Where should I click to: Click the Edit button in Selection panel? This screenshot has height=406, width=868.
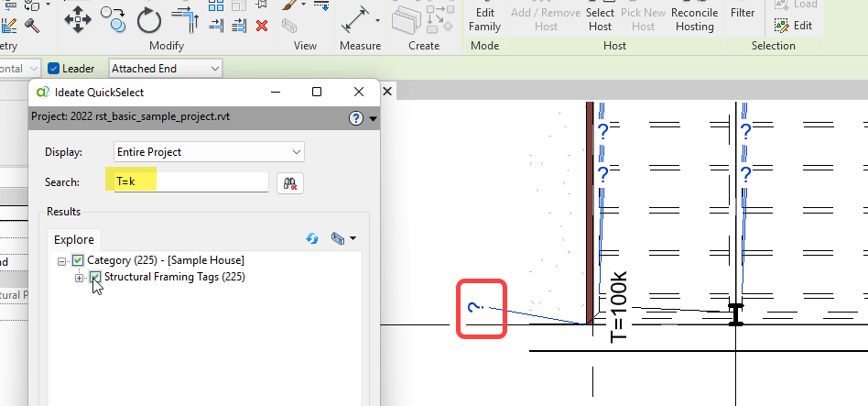click(x=793, y=26)
